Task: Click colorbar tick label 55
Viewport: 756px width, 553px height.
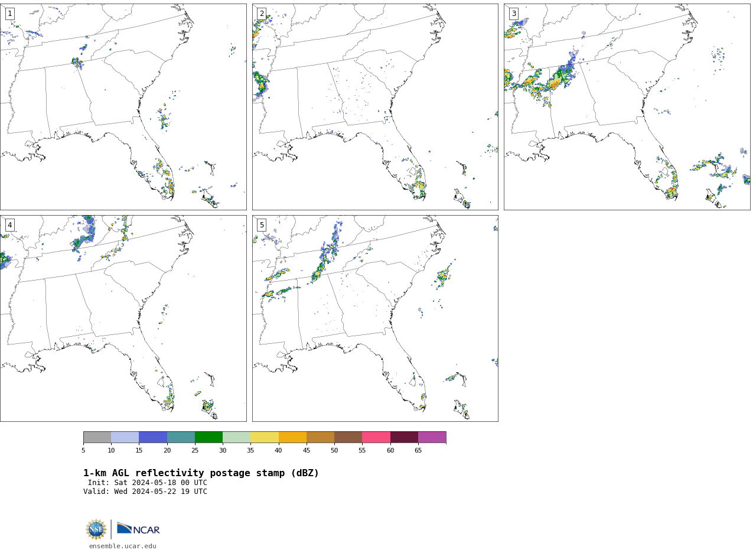Action: point(362,451)
